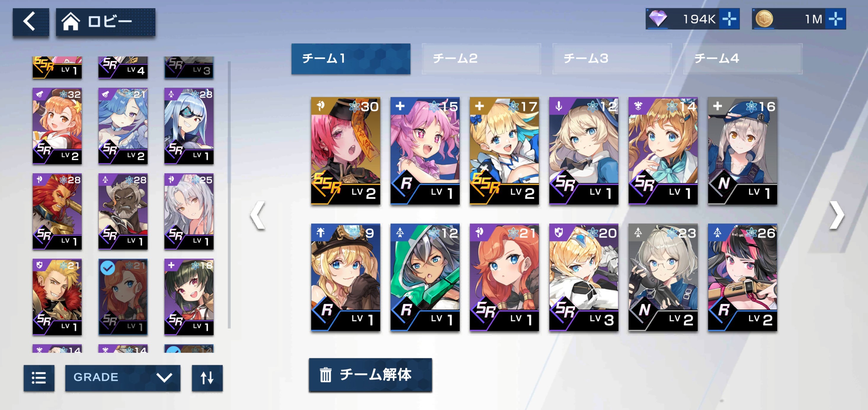Select the N card with power 23
868x410 pixels.
tap(663, 277)
